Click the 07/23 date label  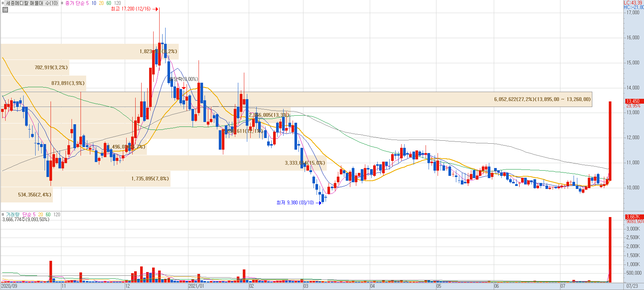point(632,286)
